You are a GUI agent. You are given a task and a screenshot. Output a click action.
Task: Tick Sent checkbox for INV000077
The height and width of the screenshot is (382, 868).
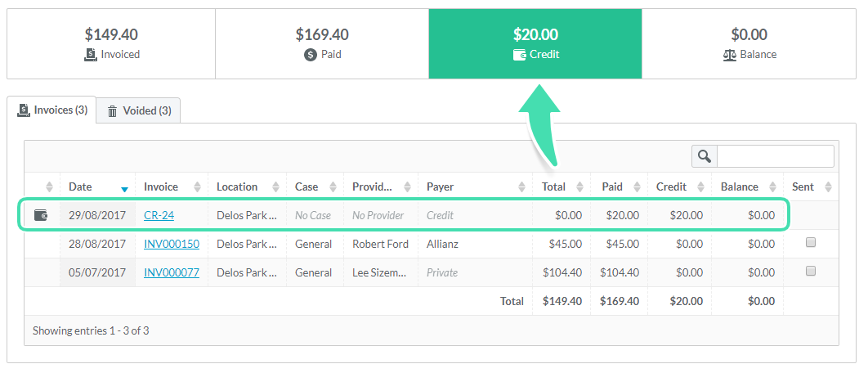811,272
